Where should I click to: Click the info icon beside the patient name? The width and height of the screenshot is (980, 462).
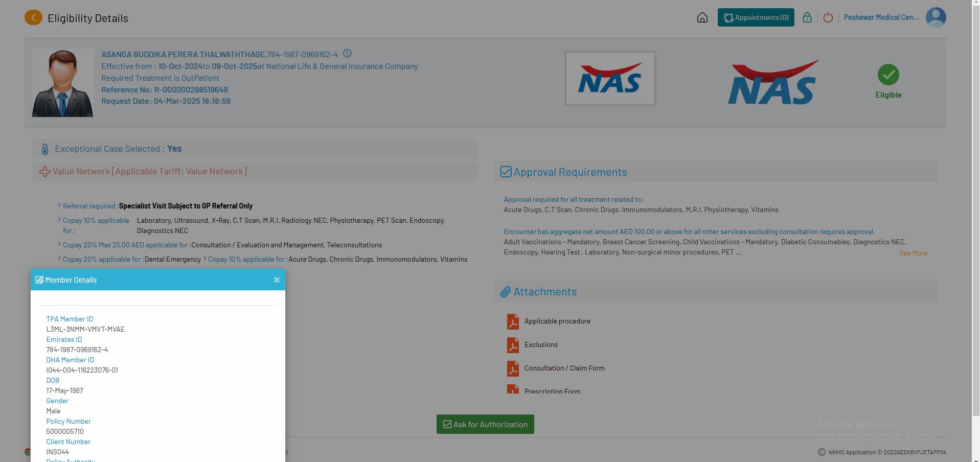click(347, 53)
